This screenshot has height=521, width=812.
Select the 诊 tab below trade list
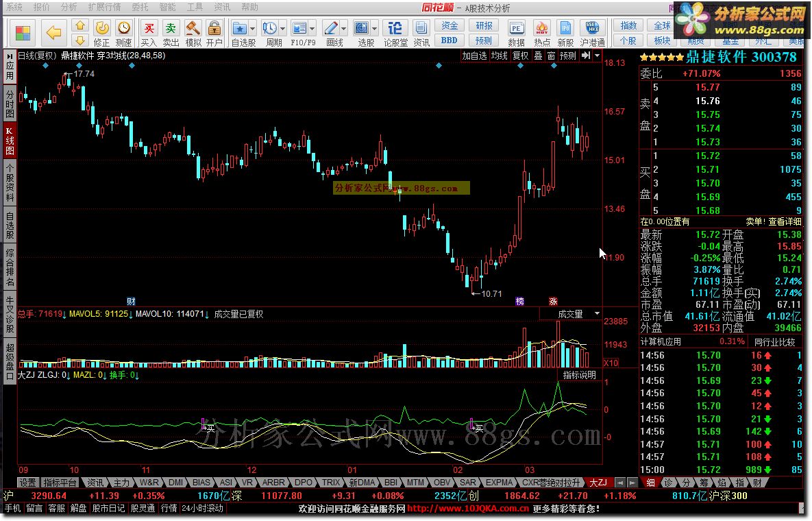[668, 483]
